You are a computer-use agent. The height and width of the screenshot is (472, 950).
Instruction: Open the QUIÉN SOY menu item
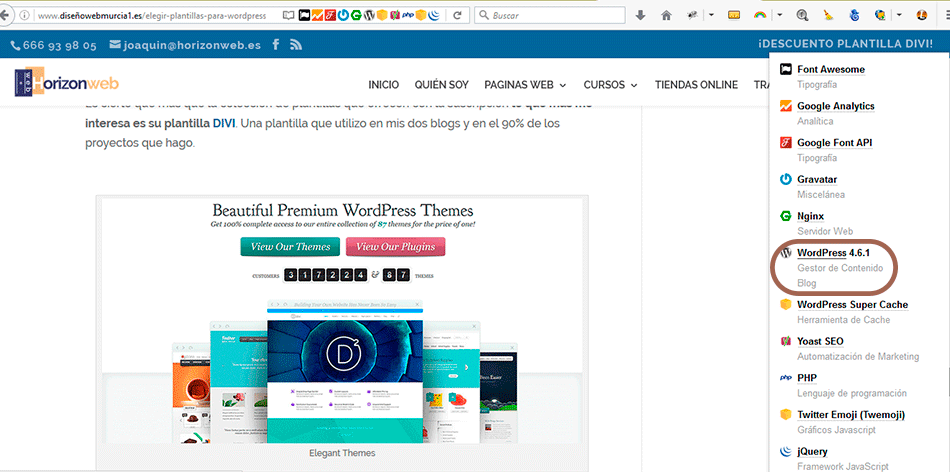coord(441,85)
